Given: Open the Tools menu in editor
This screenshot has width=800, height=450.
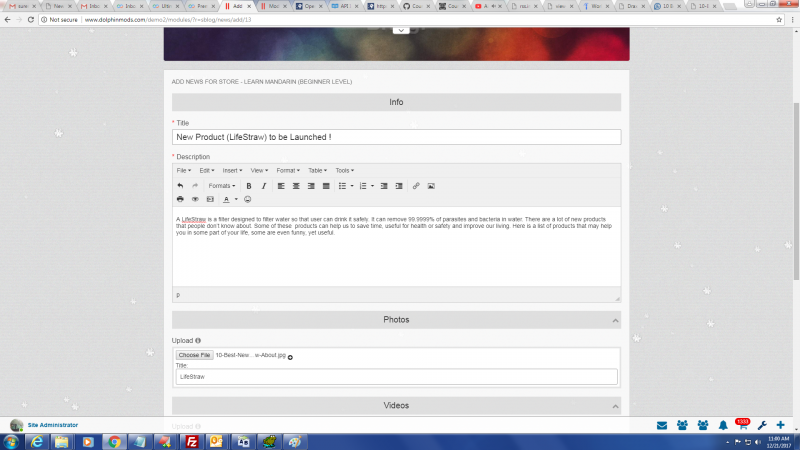Looking at the screenshot, I should click(x=344, y=170).
